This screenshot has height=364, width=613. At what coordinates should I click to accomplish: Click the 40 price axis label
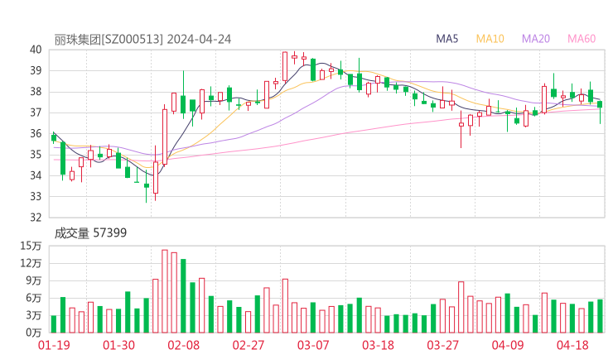click(36, 50)
